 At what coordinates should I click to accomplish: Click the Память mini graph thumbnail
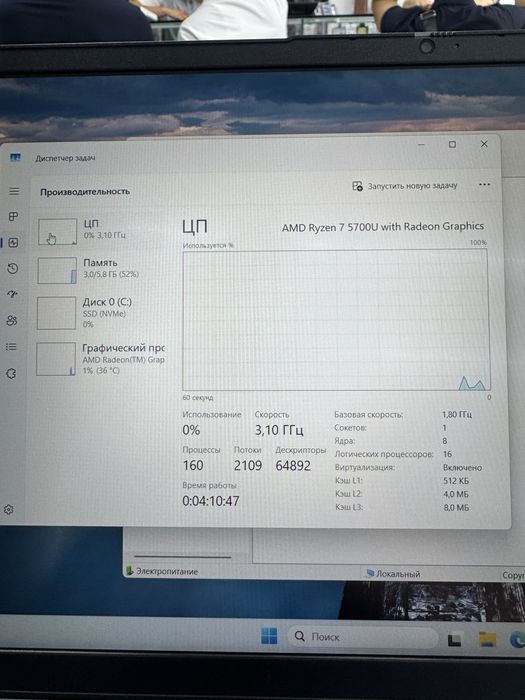(57, 271)
